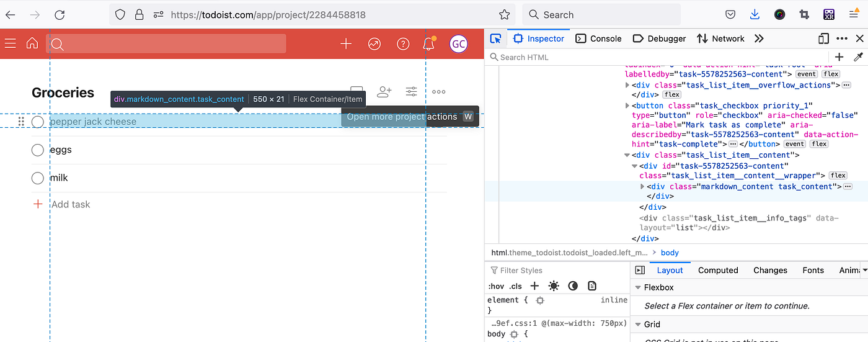868x342 pixels.
Task: Open project view options sliders icon
Action: click(x=412, y=92)
